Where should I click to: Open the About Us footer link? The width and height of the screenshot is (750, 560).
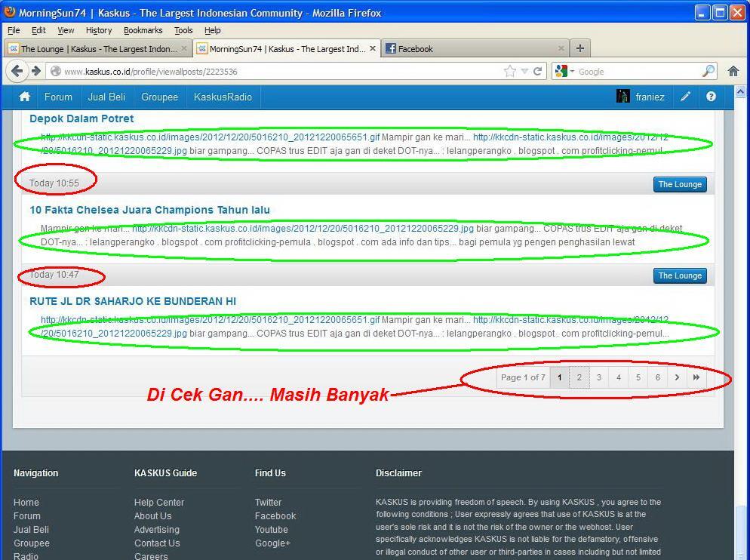(152, 516)
